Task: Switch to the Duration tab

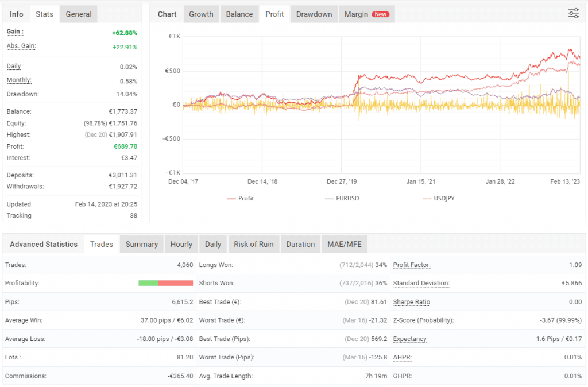Action: pyautogui.click(x=300, y=244)
